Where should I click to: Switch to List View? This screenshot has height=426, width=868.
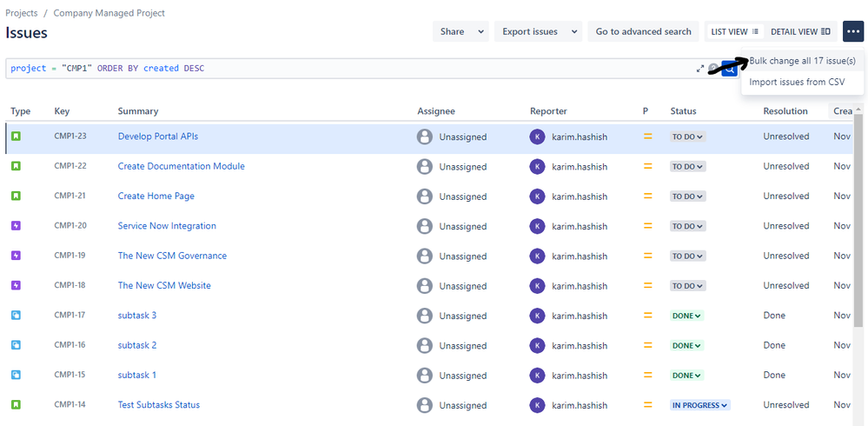point(734,31)
